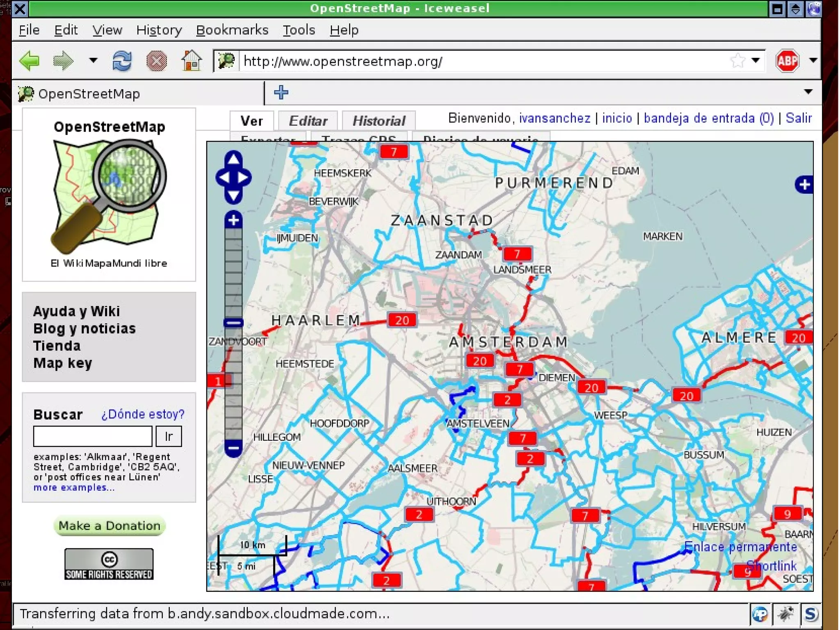This screenshot has height=630, width=840.
Task: Click the zoom slider handle
Action: pos(233,323)
